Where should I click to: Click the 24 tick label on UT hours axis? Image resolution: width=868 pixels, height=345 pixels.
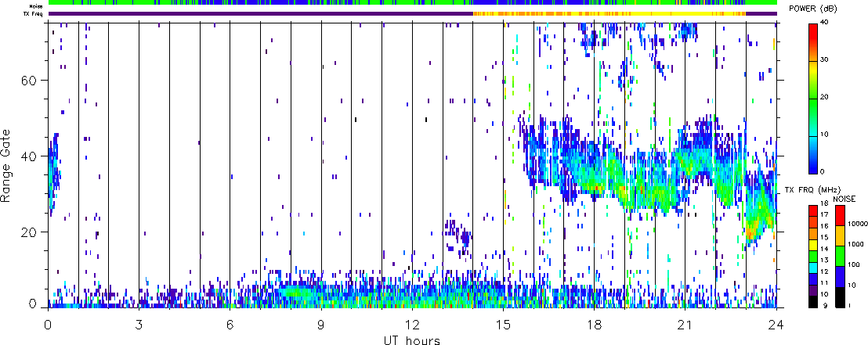tap(776, 324)
